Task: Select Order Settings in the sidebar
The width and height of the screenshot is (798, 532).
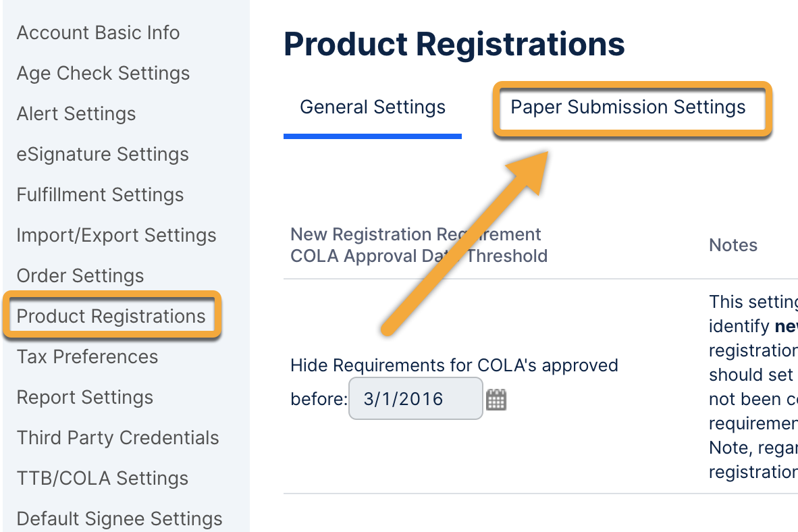Action: click(80, 276)
